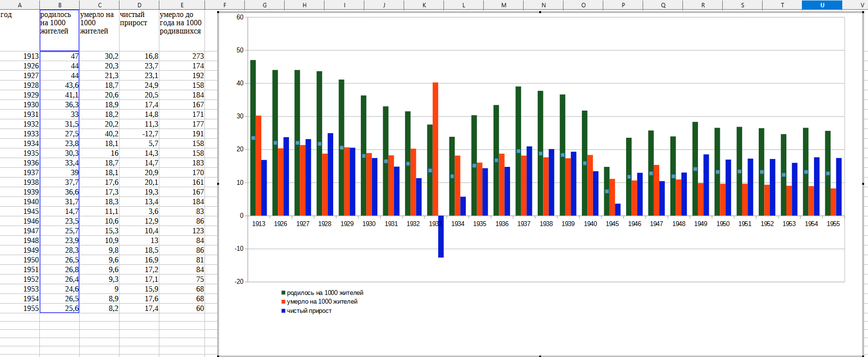868x357 pixels.
Task: Click birth rate value 43,6 for 1928
Action: 60,85
